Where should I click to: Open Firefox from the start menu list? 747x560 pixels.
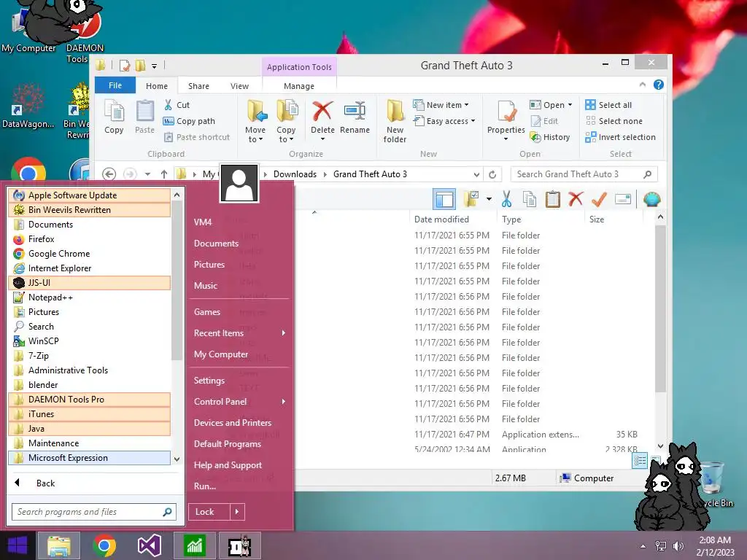point(89,239)
